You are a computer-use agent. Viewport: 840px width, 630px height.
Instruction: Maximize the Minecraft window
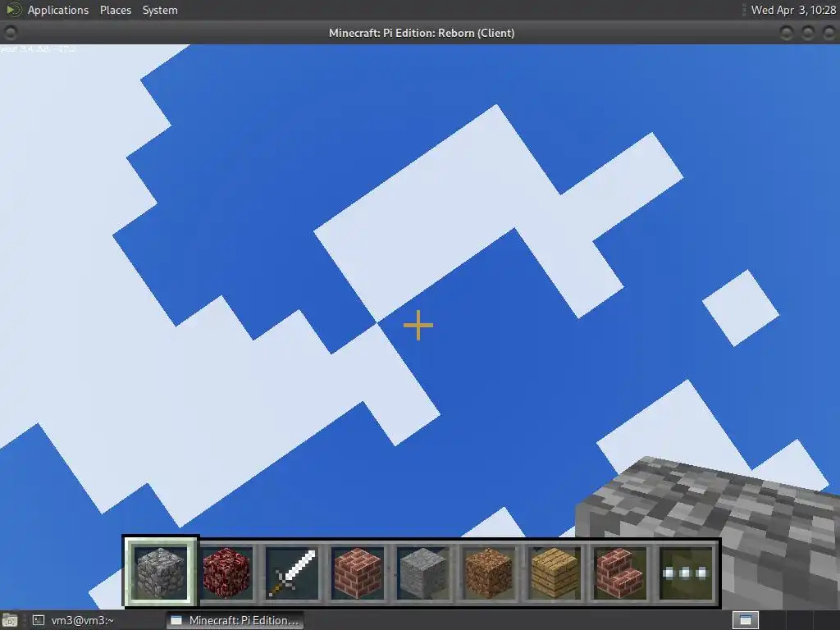point(807,33)
